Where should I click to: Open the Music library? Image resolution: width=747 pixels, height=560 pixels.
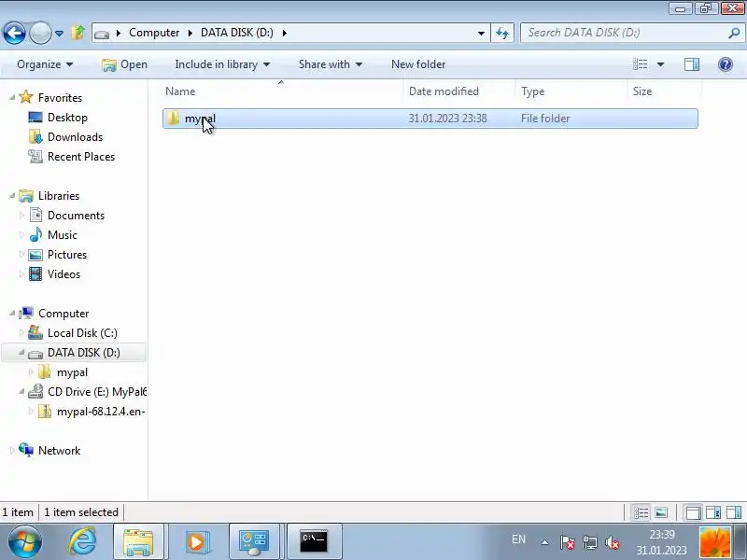pos(62,235)
